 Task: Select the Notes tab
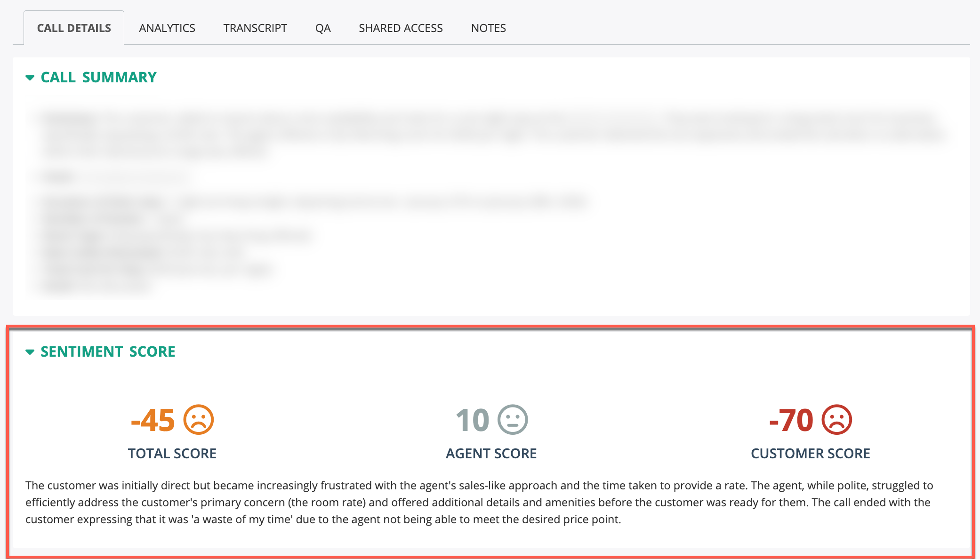coord(488,28)
